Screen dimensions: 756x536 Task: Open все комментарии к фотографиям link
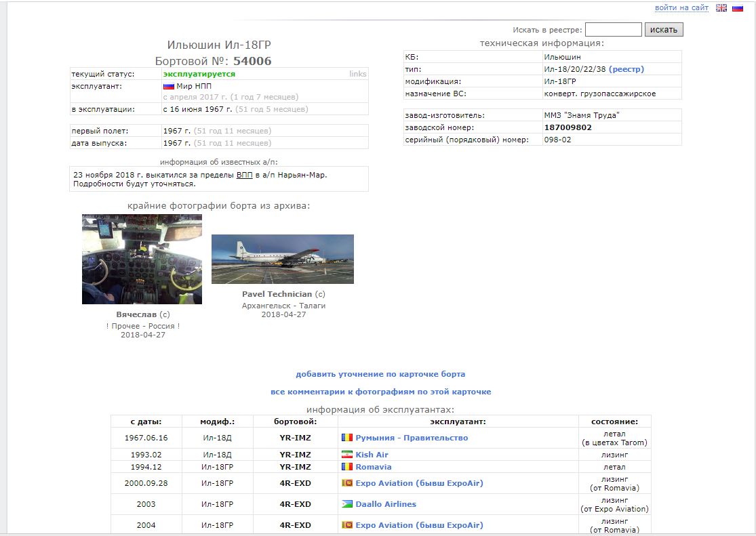[380, 392]
